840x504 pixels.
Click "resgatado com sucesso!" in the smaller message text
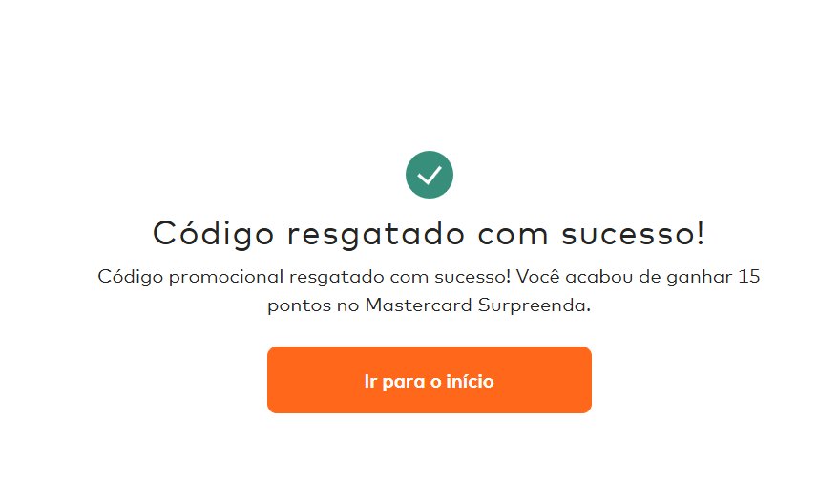point(400,277)
